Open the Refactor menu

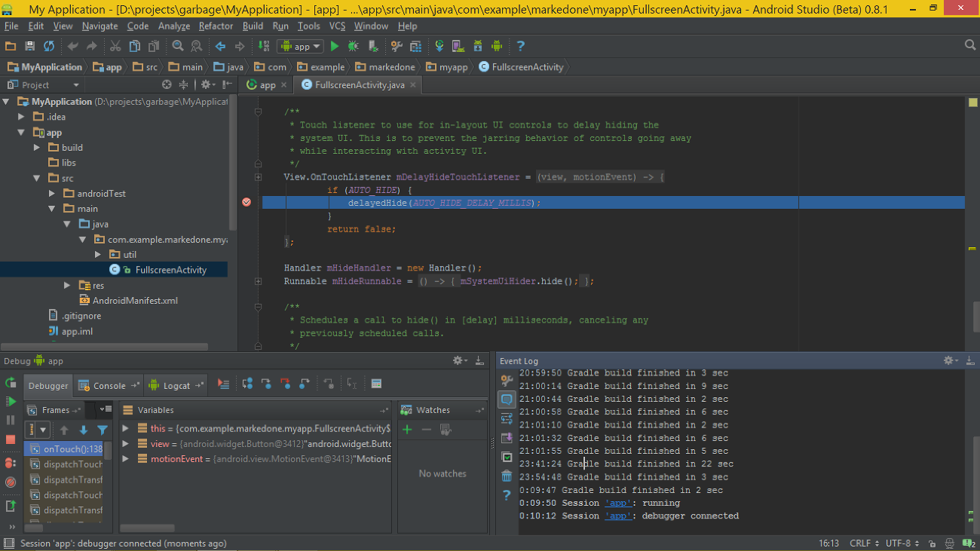(216, 26)
